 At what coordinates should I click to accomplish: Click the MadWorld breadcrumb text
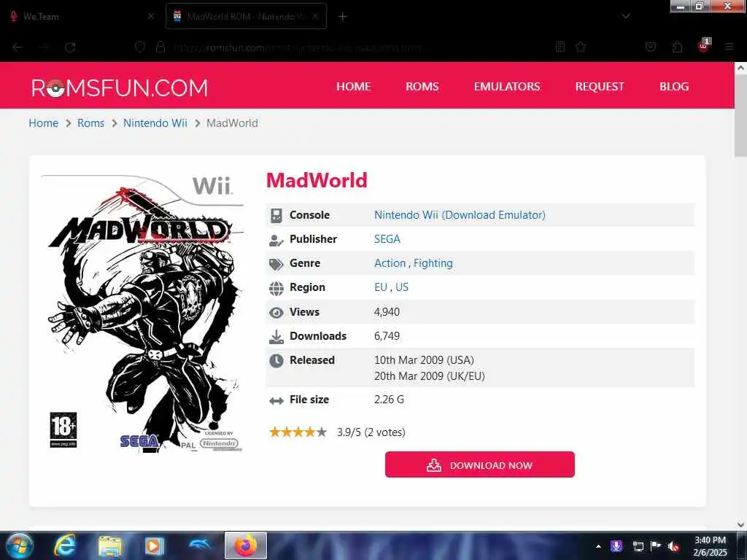tap(232, 123)
